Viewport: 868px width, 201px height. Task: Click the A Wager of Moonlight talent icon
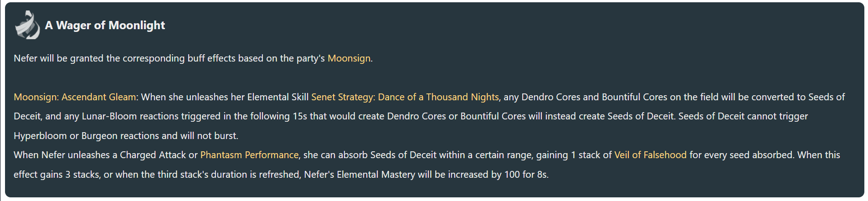click(27, 25)
